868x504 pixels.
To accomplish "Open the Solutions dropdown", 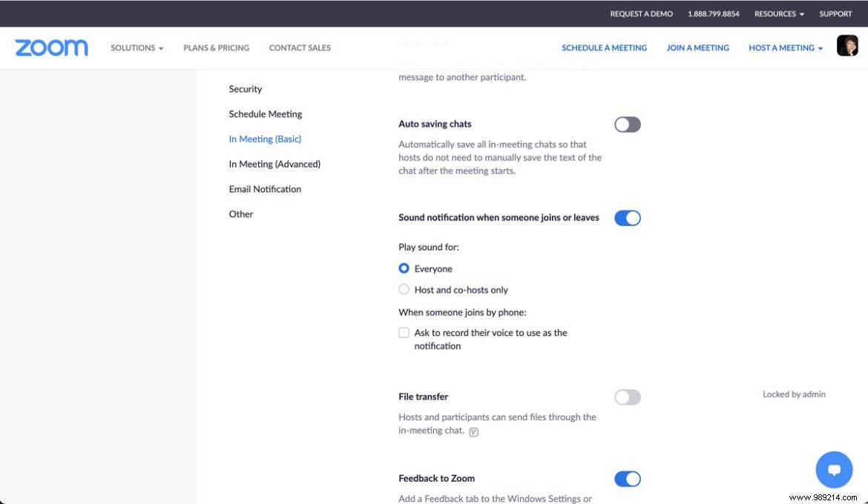I will point(136,47).
